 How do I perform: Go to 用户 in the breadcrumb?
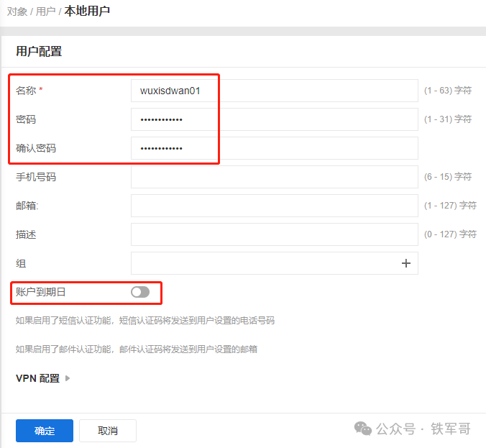[x=45, y=12]
